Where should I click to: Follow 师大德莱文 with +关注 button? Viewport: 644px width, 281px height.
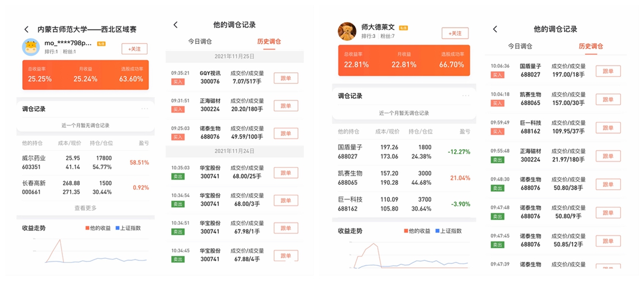(x=455, y=33)
